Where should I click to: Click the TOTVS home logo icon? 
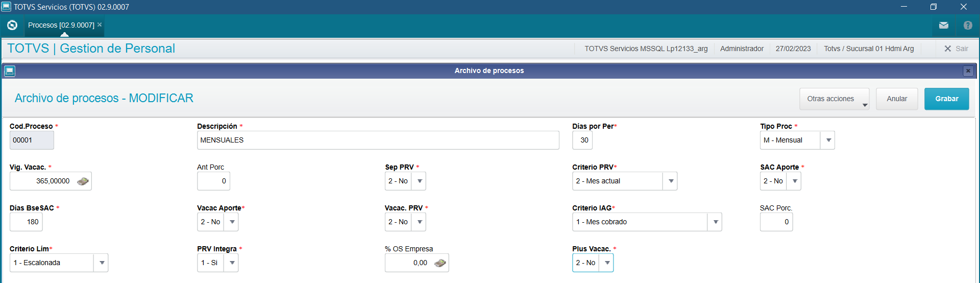point(12,25)
